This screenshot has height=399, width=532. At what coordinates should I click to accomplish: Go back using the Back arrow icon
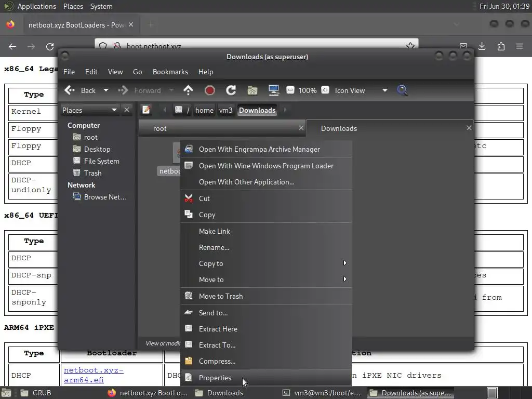point(70,90)
